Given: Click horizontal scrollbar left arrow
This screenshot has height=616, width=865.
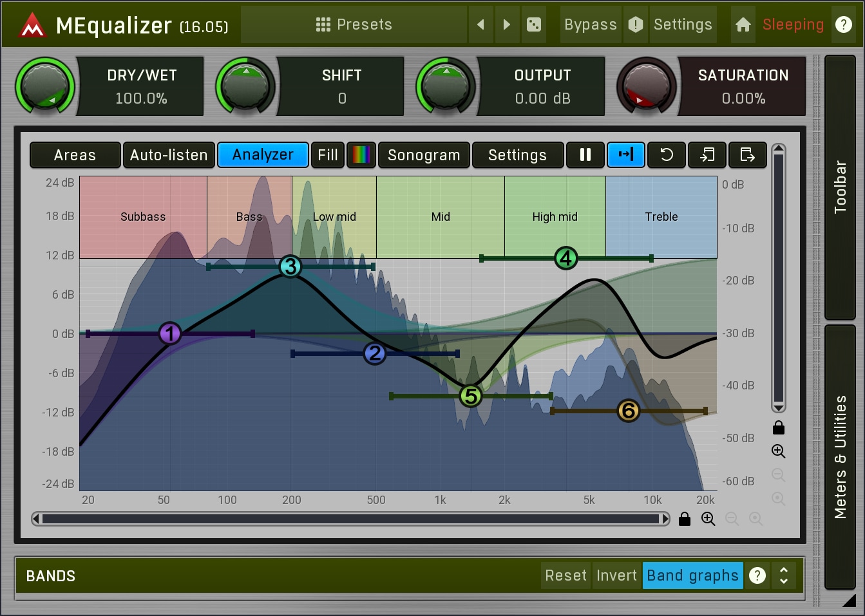Looking at the screenshot, I should (36, 519).
